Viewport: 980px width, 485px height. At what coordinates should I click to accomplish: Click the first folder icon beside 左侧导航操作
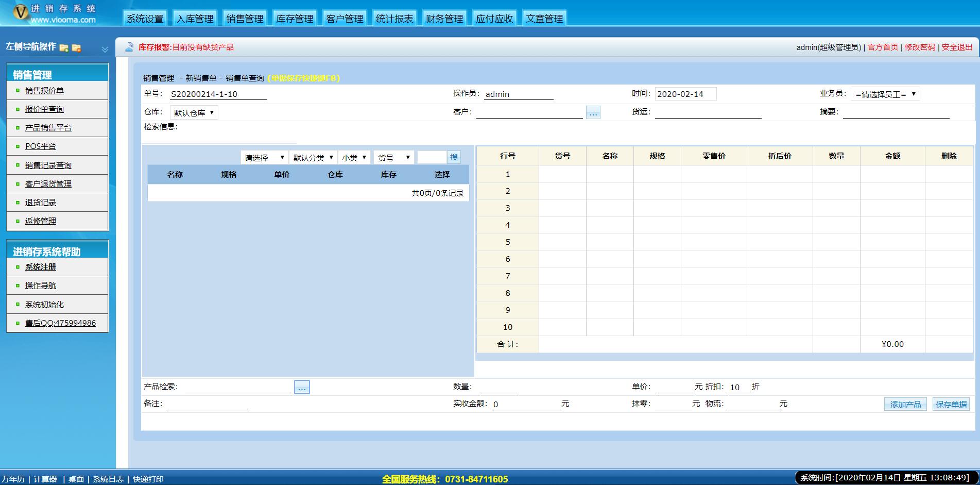[64, 48]
